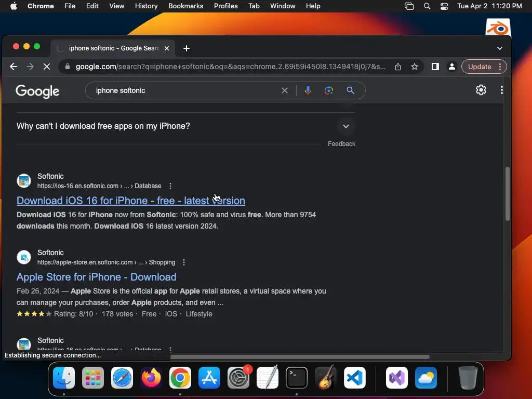Open the Edit menu

[x=92, y=6]
